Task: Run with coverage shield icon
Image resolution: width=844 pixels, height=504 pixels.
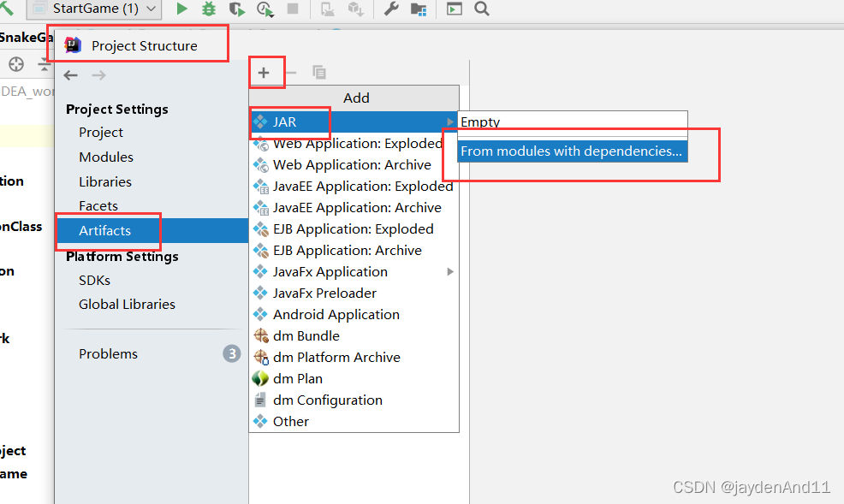Action: [x=237, y=9]
